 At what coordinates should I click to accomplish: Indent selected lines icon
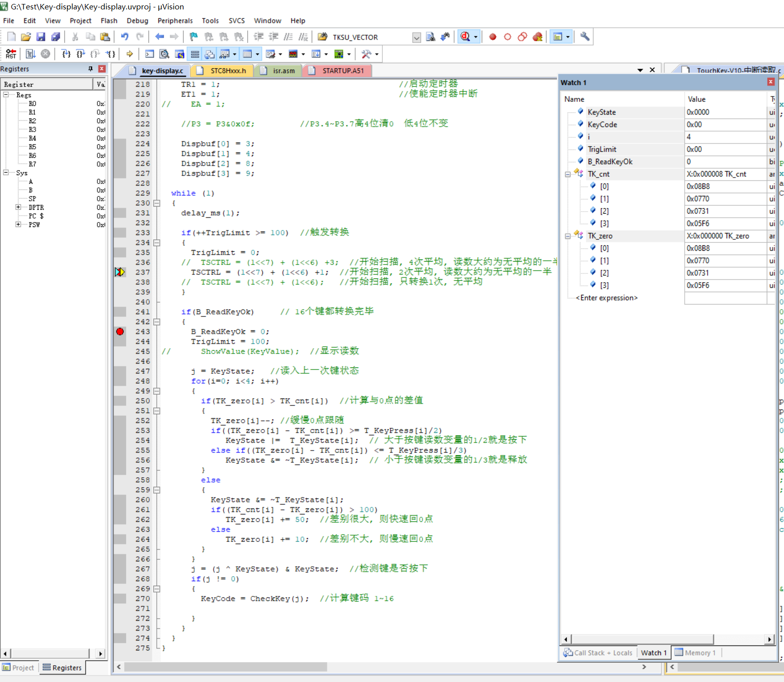point(259,37)
